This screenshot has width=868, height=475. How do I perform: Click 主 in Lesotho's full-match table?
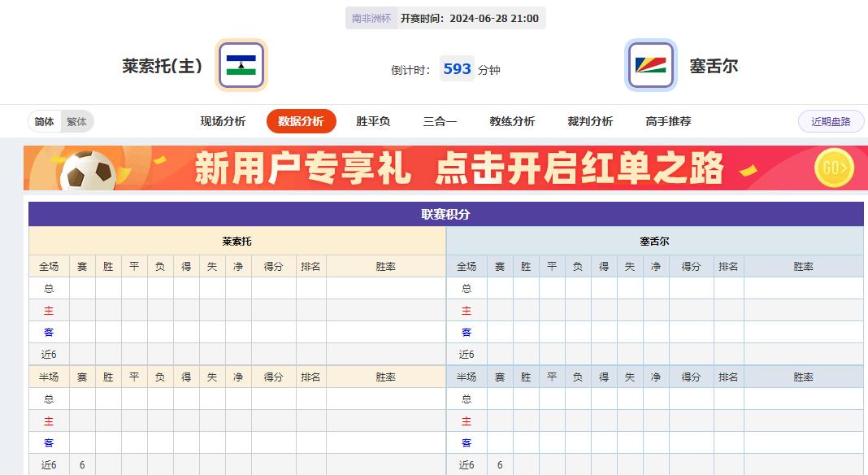coord(50,310)
